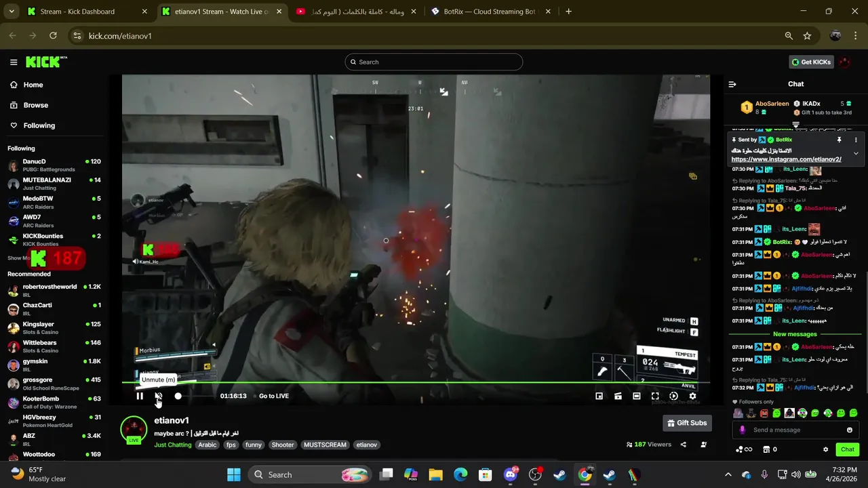Select Home in the sidebar
Screen dimensions: 868x488
pyautogui.click(x=33, y=85)
